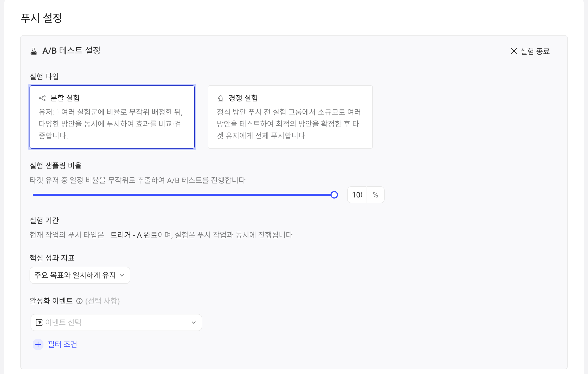Screen dimensions: 588x374
Task: Click the % unit addon
Action: pos(375,195)
